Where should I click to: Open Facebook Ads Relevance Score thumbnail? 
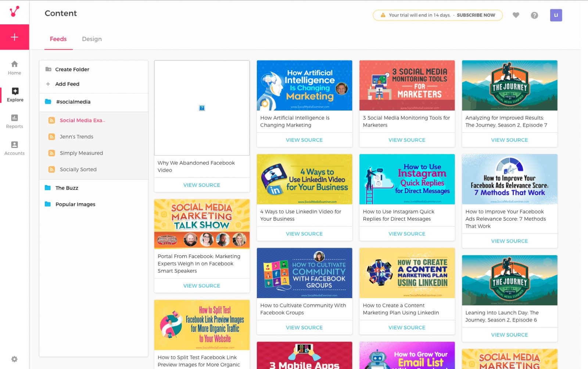pyautogui.click(x=509, y=179)
